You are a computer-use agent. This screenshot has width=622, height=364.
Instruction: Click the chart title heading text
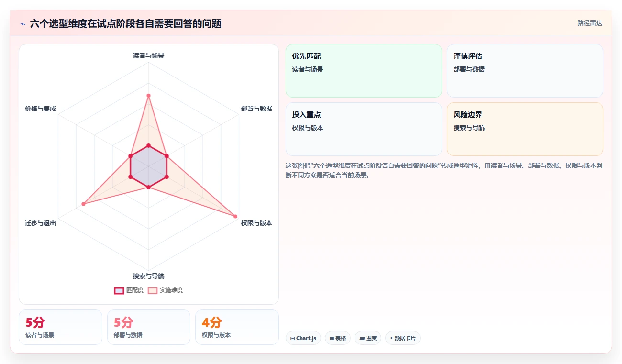point(125,23)
